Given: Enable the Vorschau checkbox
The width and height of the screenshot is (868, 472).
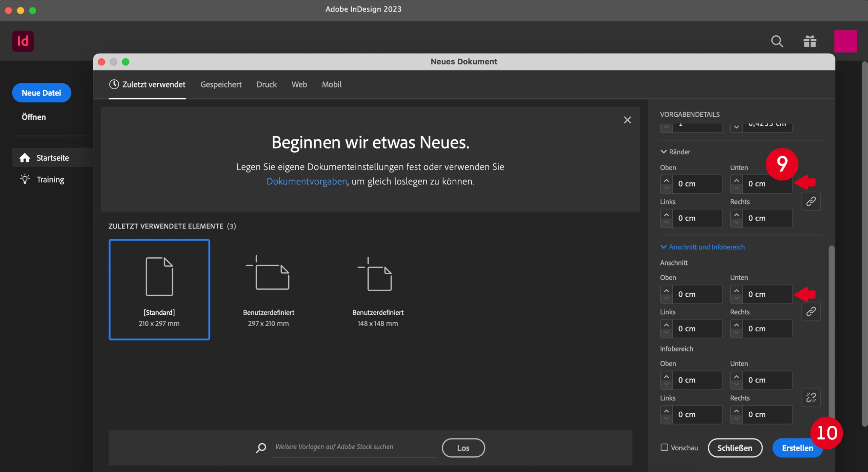Looking at the screenshot, I should coord(664,448).
